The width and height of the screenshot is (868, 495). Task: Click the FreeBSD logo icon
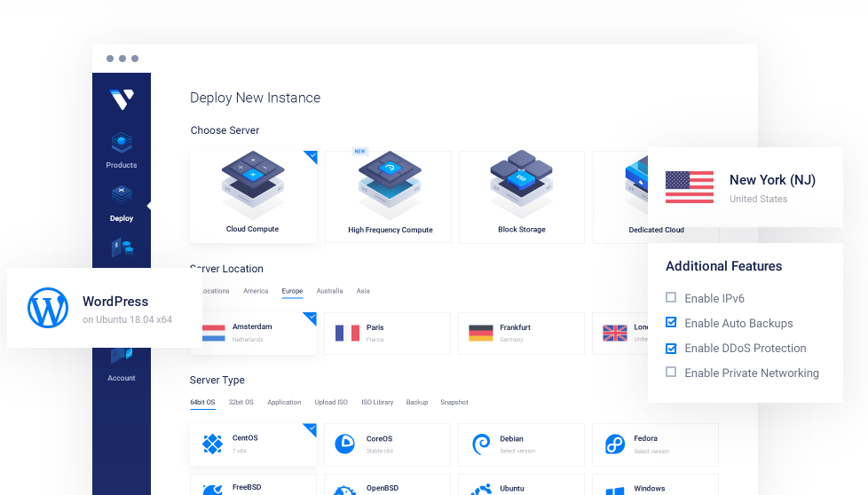click(213, 490)
